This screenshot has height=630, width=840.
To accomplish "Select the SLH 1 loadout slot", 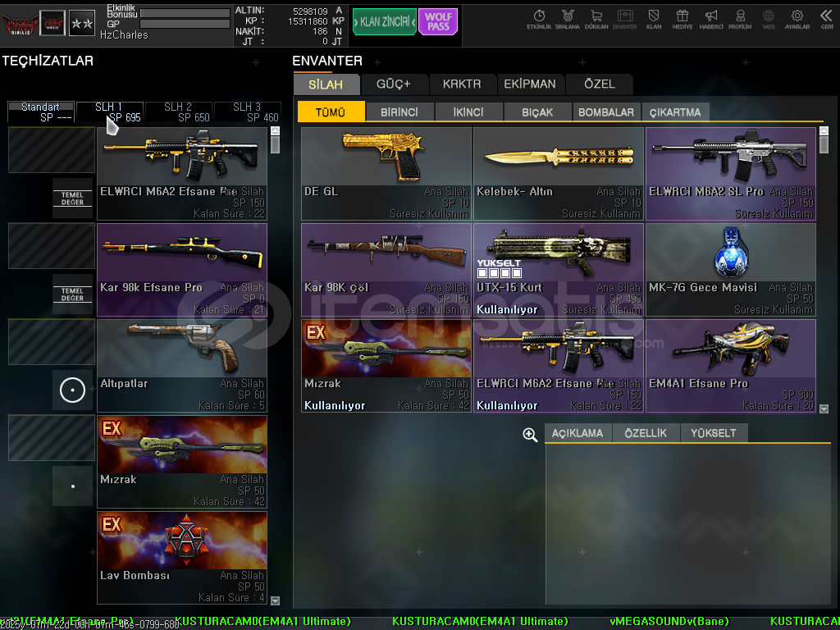I will (x=110, y=112).
